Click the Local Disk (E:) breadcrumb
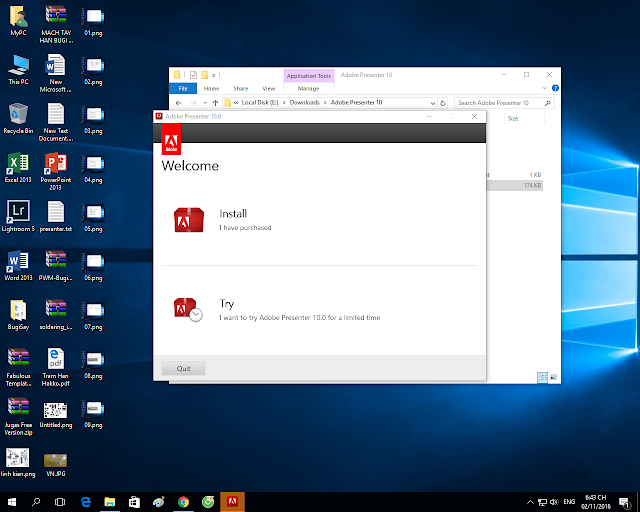Screen dimensions: 640x512 (260, 102)
